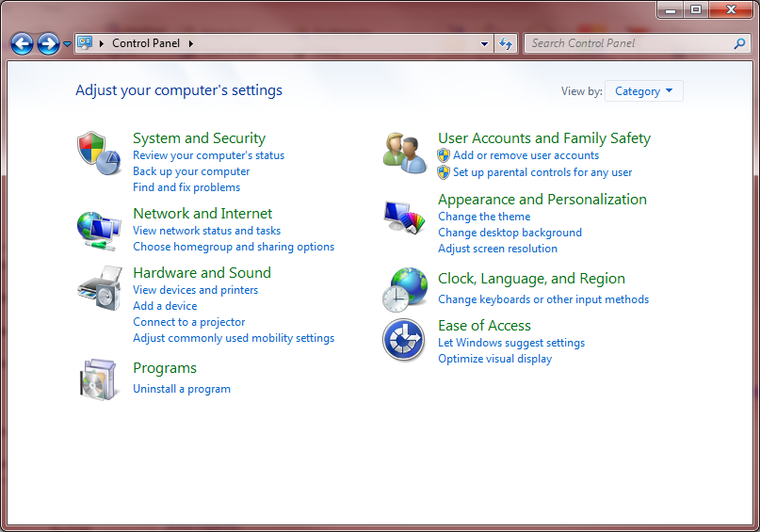Viewport: 760px width, 532px height.
Task: Select Let Windows suggest settings
Action: coord(511,343)
